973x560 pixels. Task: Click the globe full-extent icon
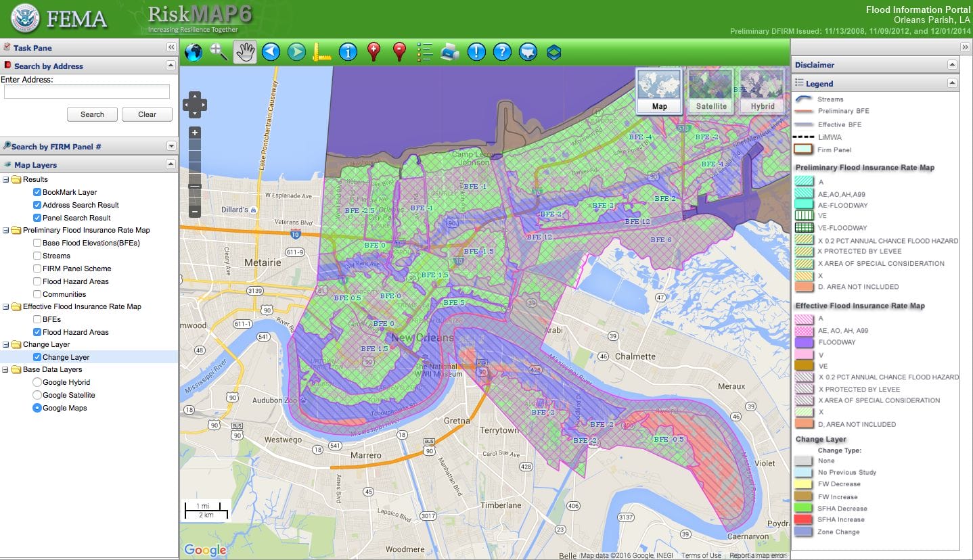pyautogui.click(x=194, y=52)
